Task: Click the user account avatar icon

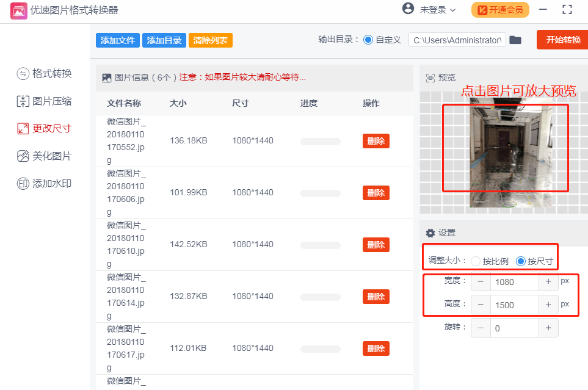Action: point(408,9)
